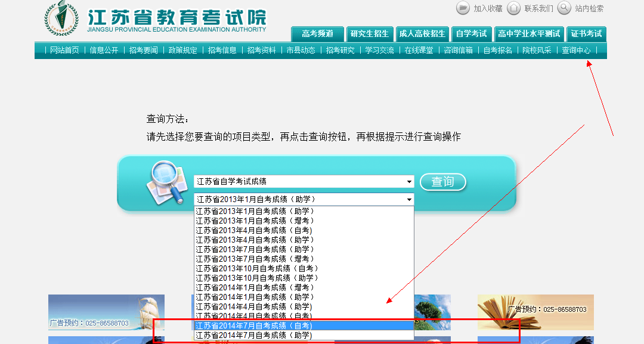644x344 pixels.
Task: Switch to the 研究生招生 tab
Action: point(370,34)
